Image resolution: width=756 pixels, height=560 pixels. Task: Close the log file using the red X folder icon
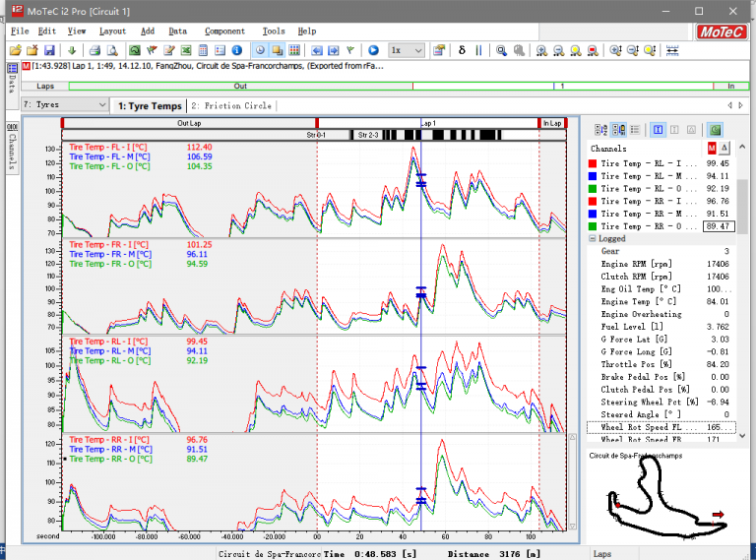[x=32, y=50]
